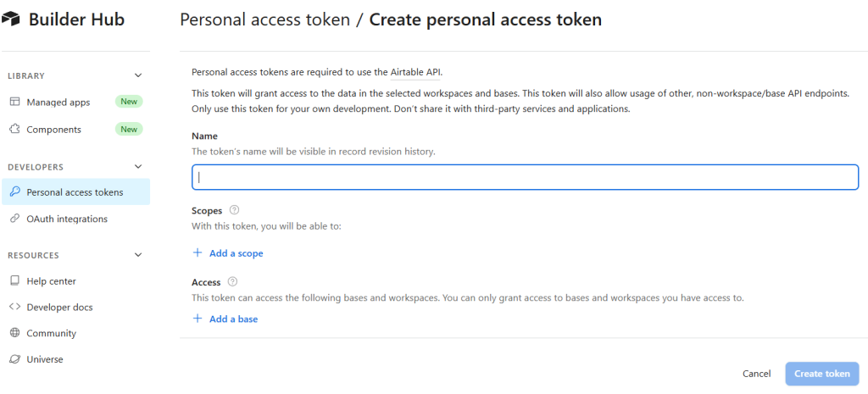Click the New badge beside Managed apps
This screenshot has height=394, width=868.
(x=129, y=102)
